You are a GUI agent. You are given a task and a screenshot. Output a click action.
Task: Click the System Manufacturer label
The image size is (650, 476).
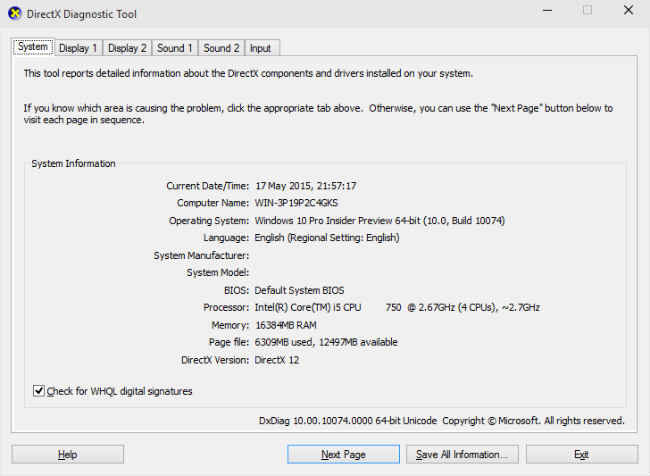click(x=201, y=255)
